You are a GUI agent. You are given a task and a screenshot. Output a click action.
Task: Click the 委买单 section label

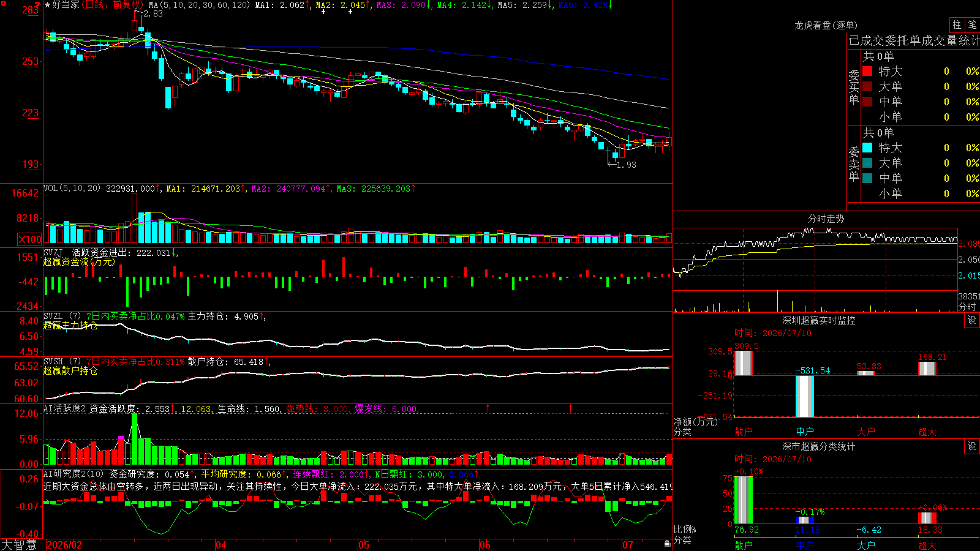pos(854,87)
